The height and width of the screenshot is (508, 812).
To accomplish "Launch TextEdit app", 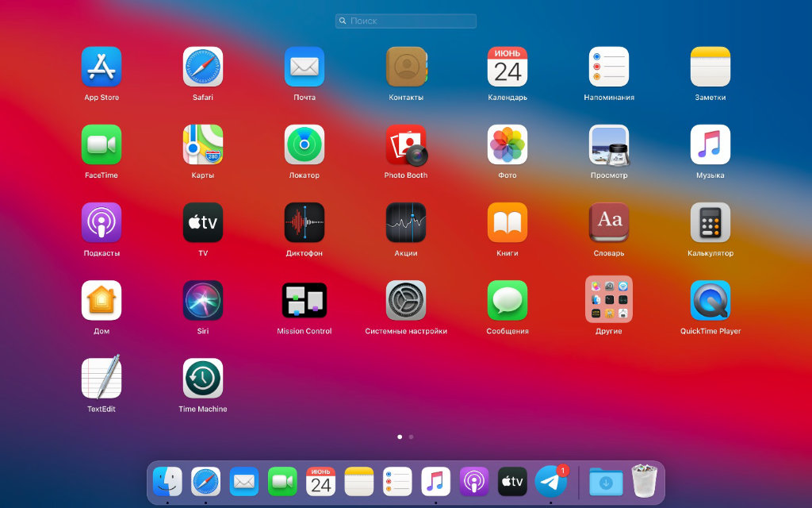I will 101,378.
